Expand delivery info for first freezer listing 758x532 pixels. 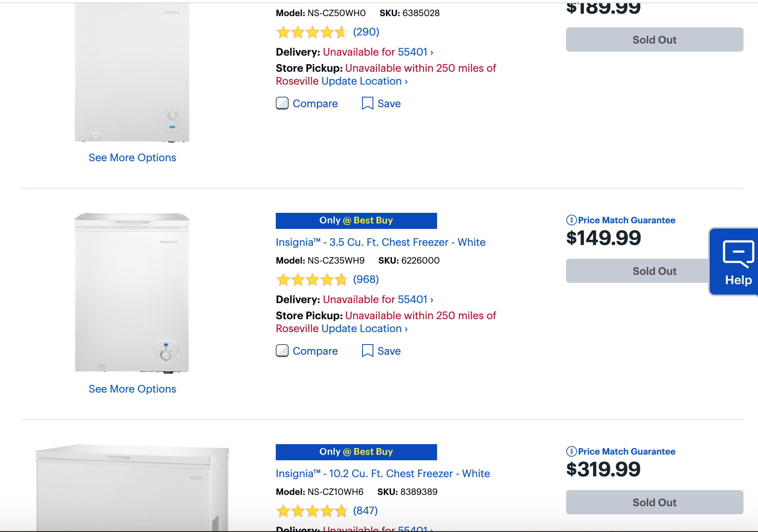[378, 52]
